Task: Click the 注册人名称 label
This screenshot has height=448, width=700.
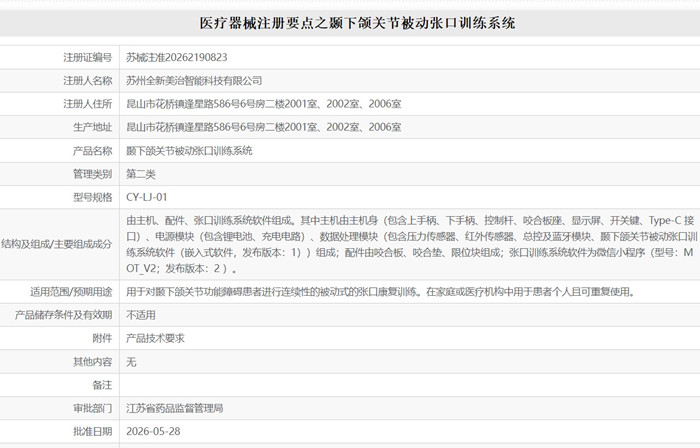Action: click(x=88, y=81)
